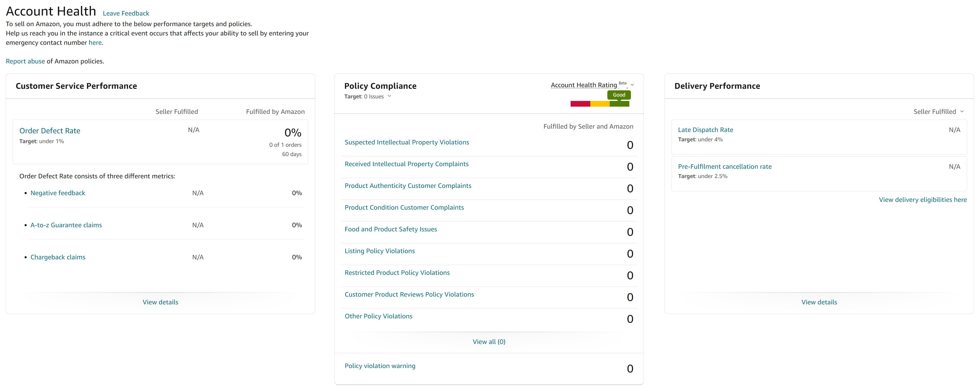View details of Customer Service Performance
Screen dimensions: 980x389
click(x=160, y=302)
